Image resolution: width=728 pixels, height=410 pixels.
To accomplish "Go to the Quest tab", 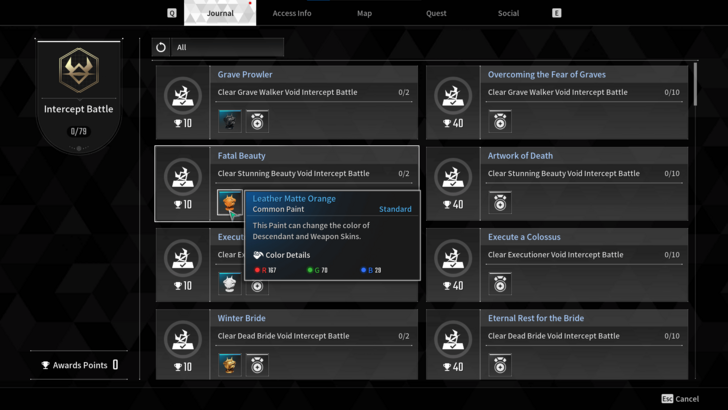I will pyautogui.click(x=436, y=13).
